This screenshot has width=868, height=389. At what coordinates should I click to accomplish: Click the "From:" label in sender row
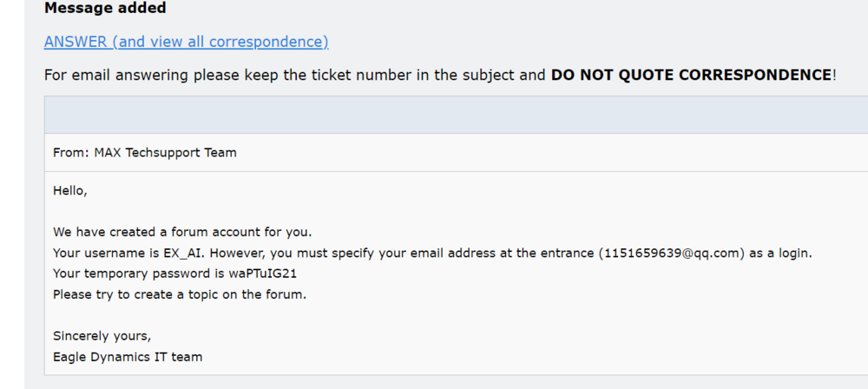(71, 153)
